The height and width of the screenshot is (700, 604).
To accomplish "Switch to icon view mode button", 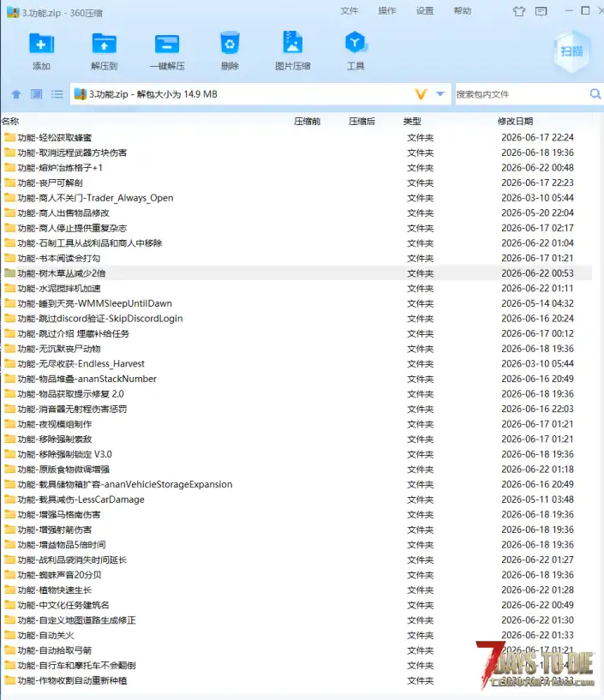I will point(37,94).
